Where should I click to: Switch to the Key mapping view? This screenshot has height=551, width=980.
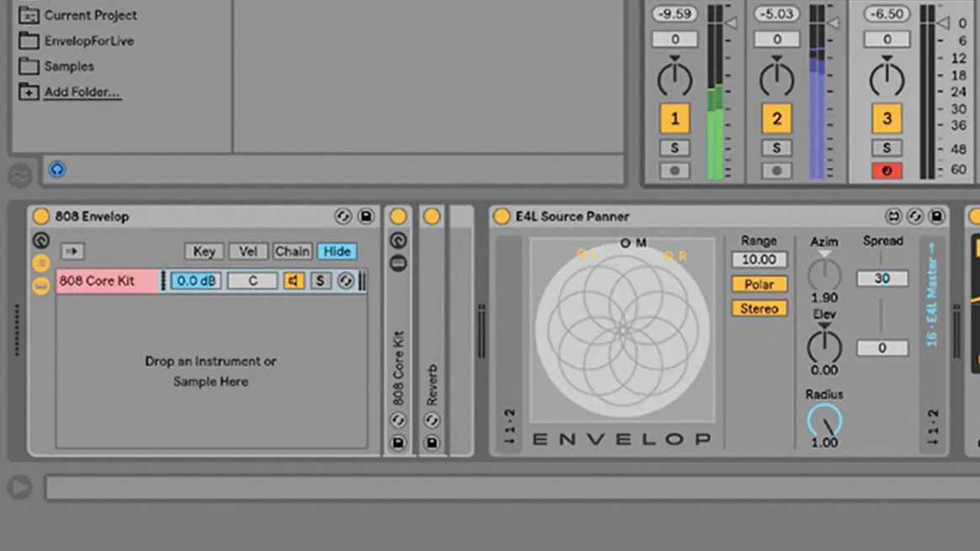pyautogui.click(x=203, y=250)
